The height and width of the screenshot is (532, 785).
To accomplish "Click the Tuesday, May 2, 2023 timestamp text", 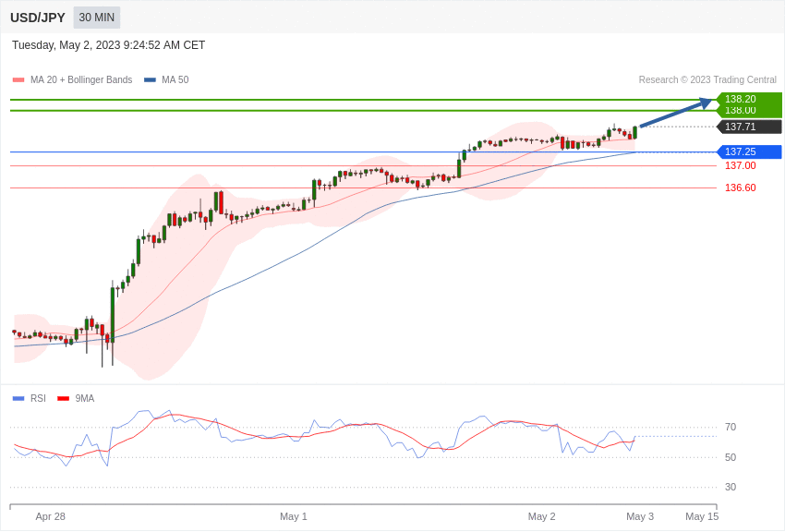I will coord(108,45).
